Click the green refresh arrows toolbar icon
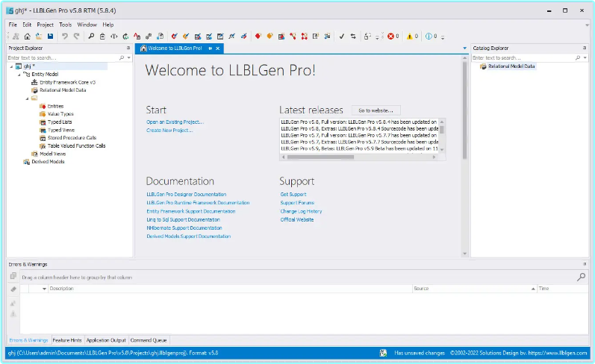Screen dimensions: 595x364 pos(125,37)
